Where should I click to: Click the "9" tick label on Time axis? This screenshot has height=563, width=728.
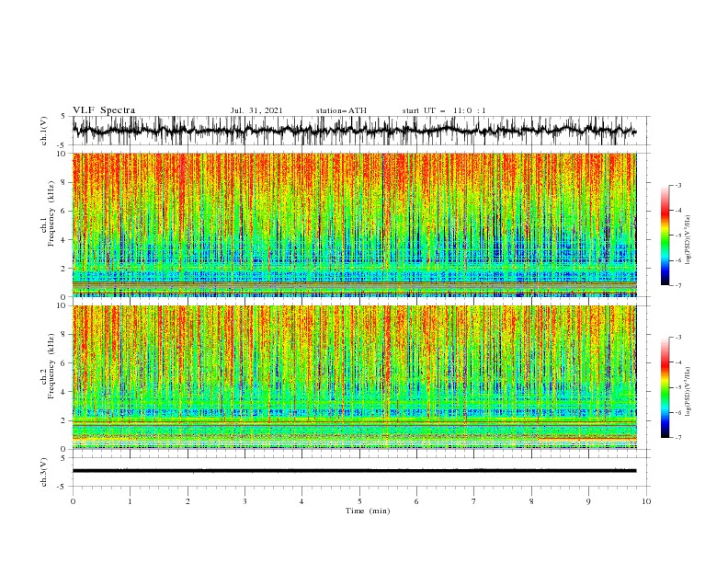pos(588,501)
